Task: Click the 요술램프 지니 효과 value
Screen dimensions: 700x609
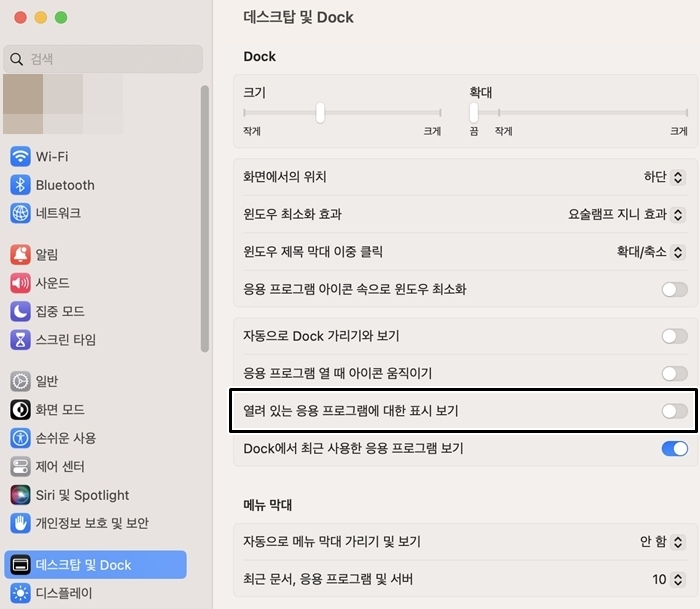Action: 617,214
